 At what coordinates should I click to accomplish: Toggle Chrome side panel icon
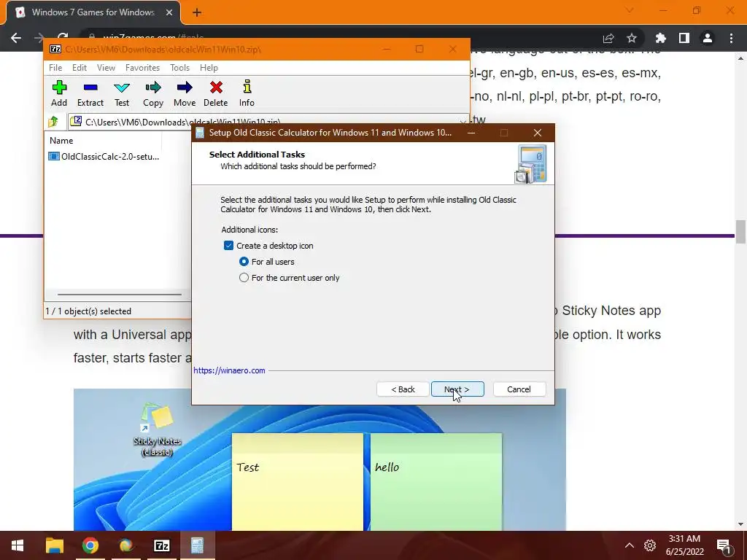(684, 38)
